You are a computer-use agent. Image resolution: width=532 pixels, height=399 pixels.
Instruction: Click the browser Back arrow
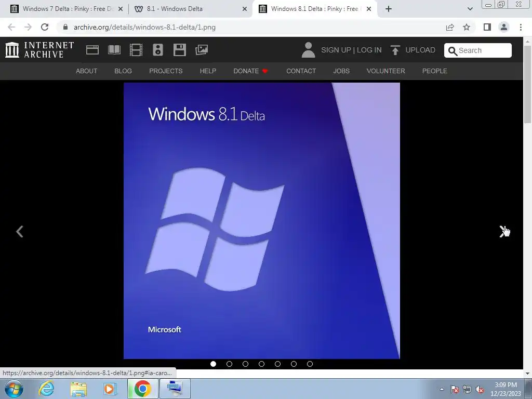click(x=11, y=27)
